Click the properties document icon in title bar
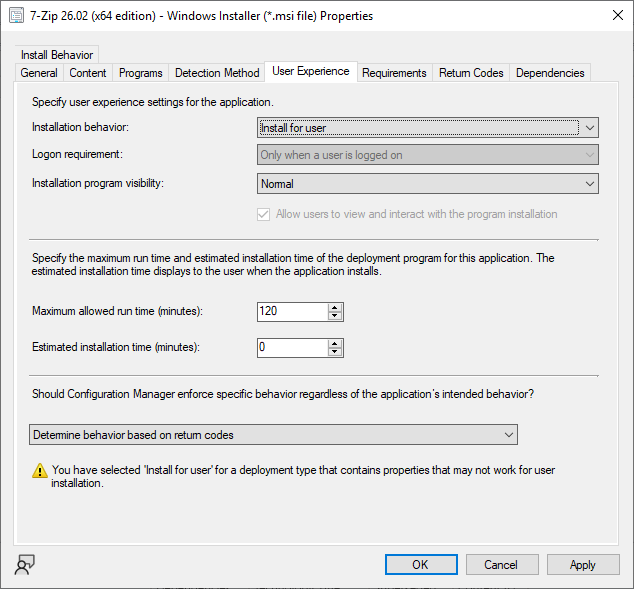This screenshot has height=589, width=634. tap(16, 16)
